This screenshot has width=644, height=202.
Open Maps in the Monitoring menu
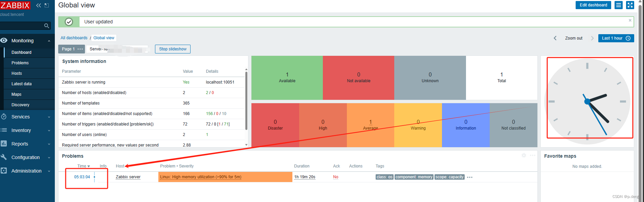16,94
